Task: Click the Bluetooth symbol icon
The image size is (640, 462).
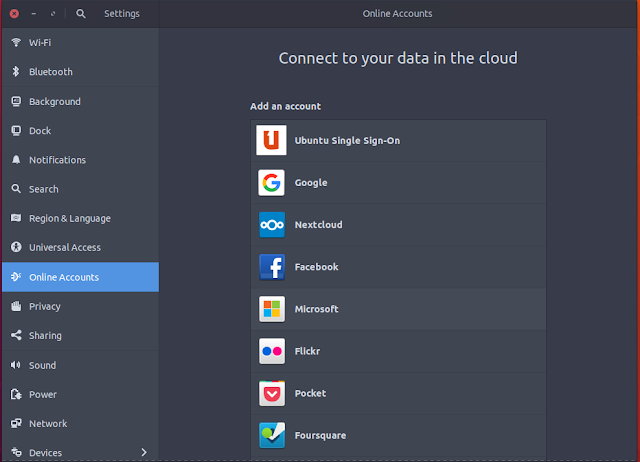Action: point(16,72)
